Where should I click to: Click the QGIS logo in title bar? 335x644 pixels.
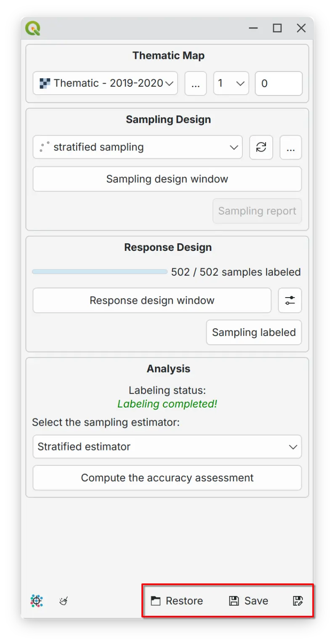point(33,28)
